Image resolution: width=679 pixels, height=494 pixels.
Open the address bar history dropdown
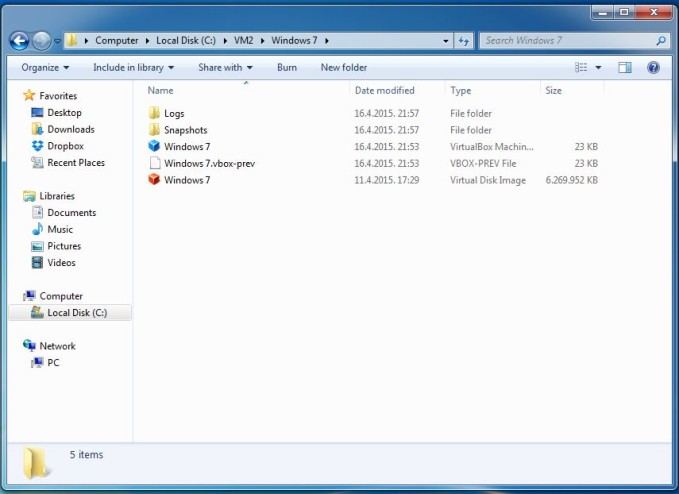pyautogui.click(x=446, y=41)
